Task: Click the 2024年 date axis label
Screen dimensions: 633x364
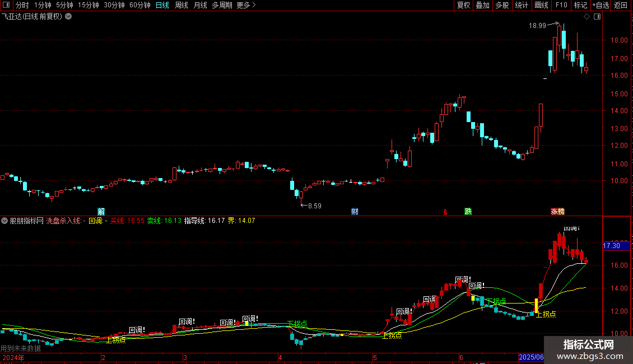Action: click(x=13, y=357)
